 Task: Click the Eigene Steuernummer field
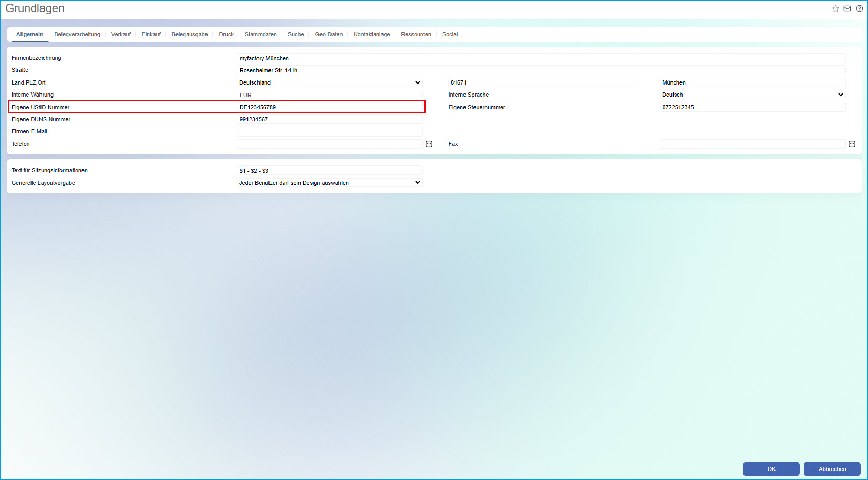753,107
